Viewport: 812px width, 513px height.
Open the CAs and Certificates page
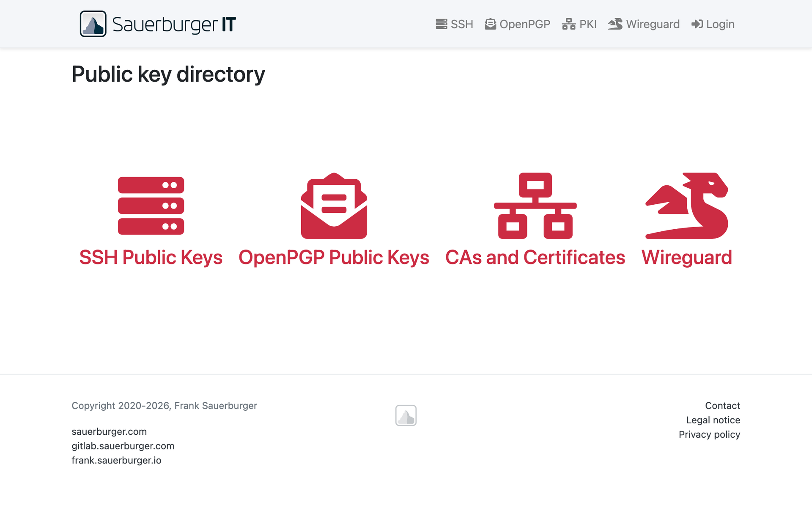[535, 257]
